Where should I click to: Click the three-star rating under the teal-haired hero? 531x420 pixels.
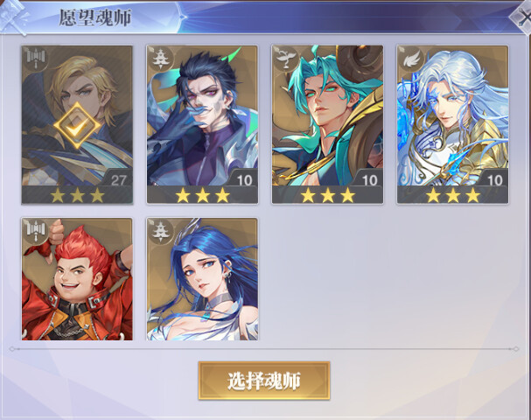328,195
